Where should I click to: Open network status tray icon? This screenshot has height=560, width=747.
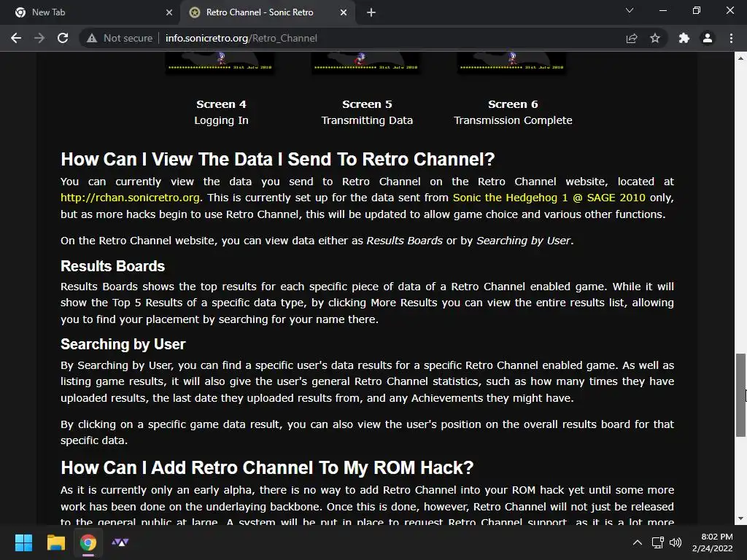658,542
